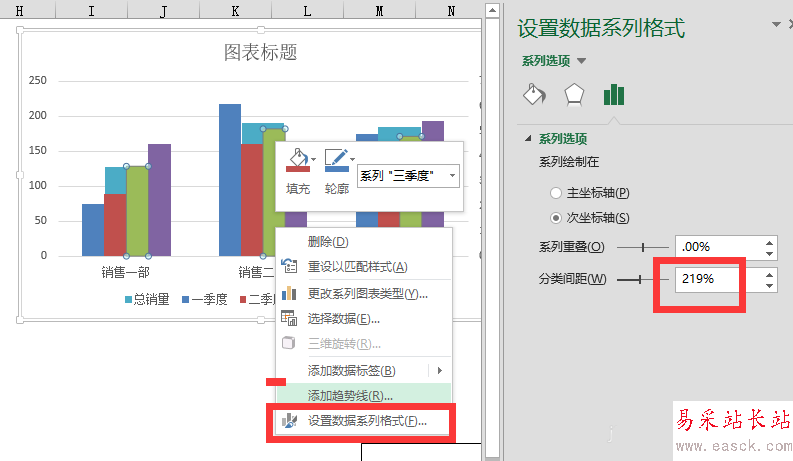Screen dimensions: 793x461
Task: Click the icon beside 更改系列图表类型
Action: click(x=289, y=293)
